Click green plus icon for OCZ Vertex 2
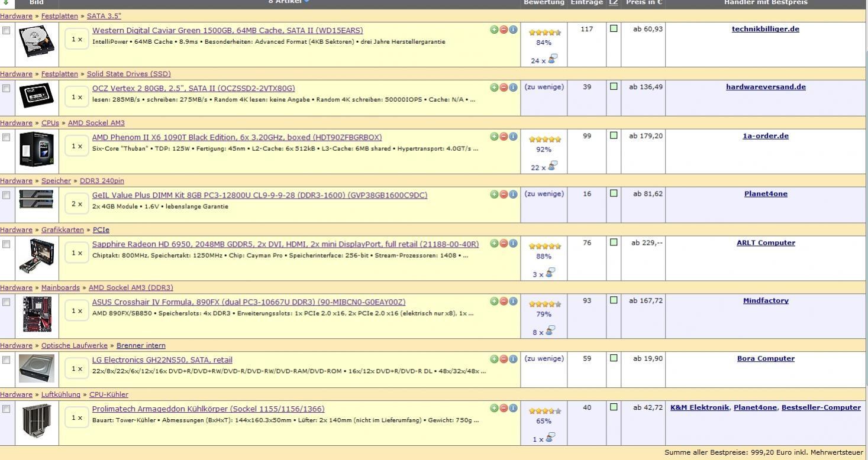The width and height of the screenshot is (868, 460). pyautogui.click(x=494, y=88)
